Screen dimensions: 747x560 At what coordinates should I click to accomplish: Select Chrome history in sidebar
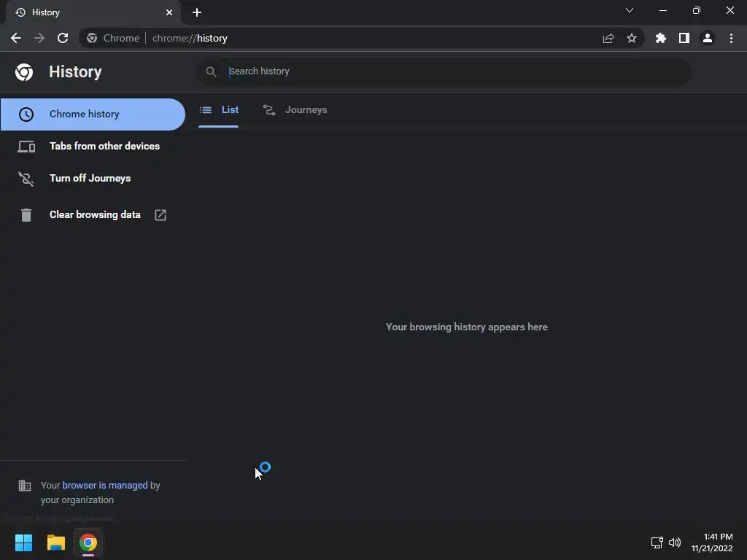click(93, 114)
